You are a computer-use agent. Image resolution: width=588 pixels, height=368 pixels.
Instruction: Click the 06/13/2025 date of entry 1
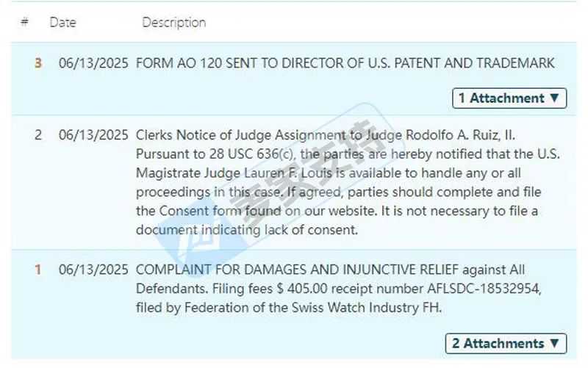pyautogui.click(x=93, y=270)
